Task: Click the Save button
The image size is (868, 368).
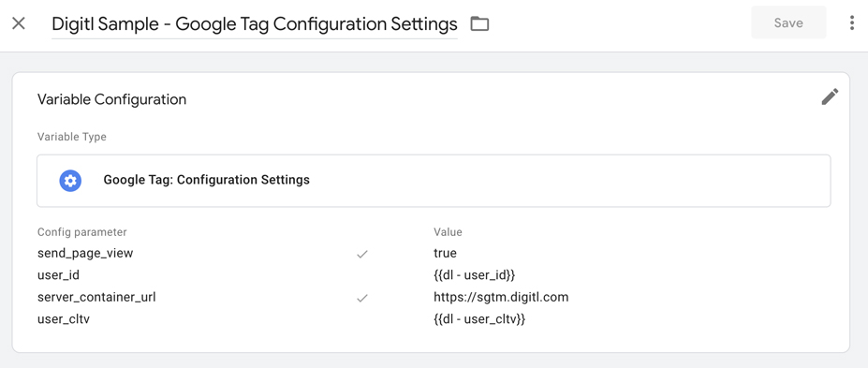Action: [x=788, y=22]
